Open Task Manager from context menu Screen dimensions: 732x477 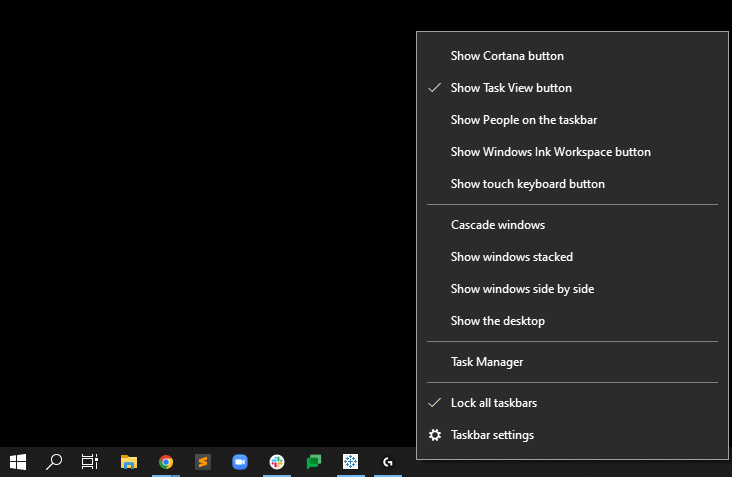(x=572, y=362)
